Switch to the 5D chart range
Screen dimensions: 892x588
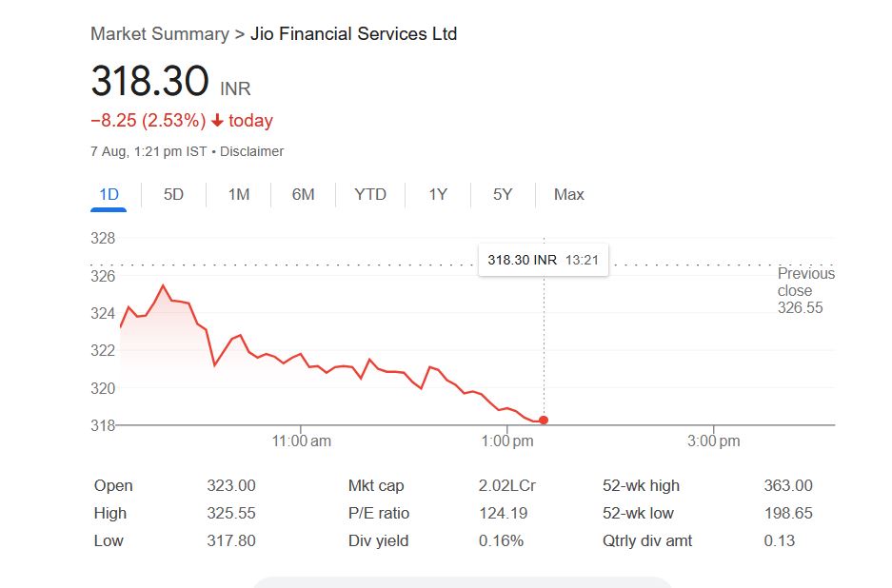point(173,195)
